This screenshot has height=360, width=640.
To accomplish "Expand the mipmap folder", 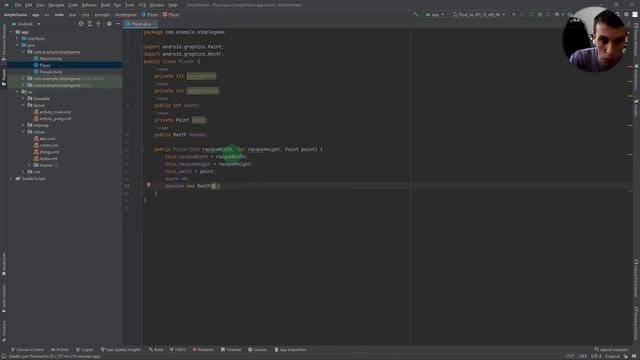I will coord(23,125).
